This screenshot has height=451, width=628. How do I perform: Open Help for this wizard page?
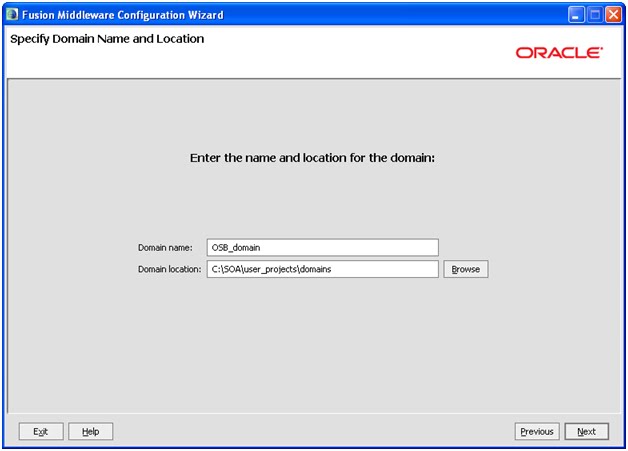(x=91, y=431)
